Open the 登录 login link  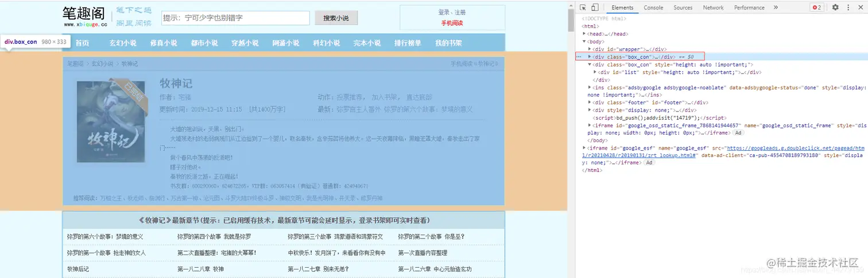(444, 12)
